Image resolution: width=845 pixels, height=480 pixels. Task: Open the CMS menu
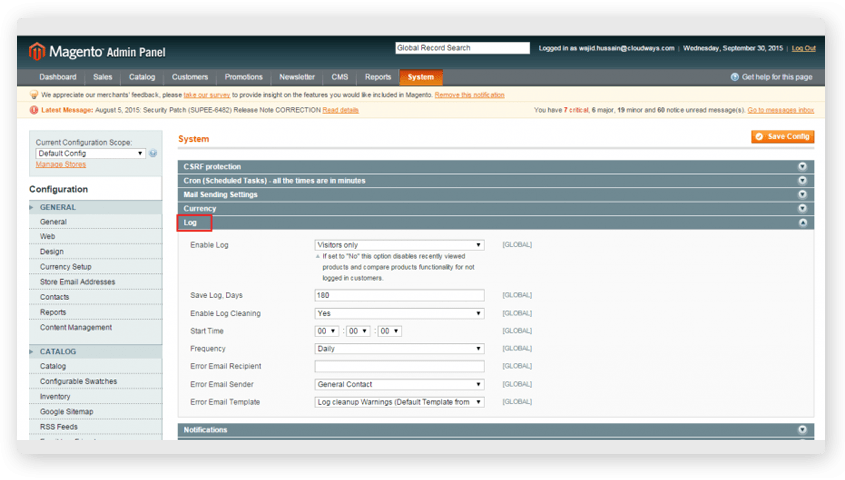(340, 77)
